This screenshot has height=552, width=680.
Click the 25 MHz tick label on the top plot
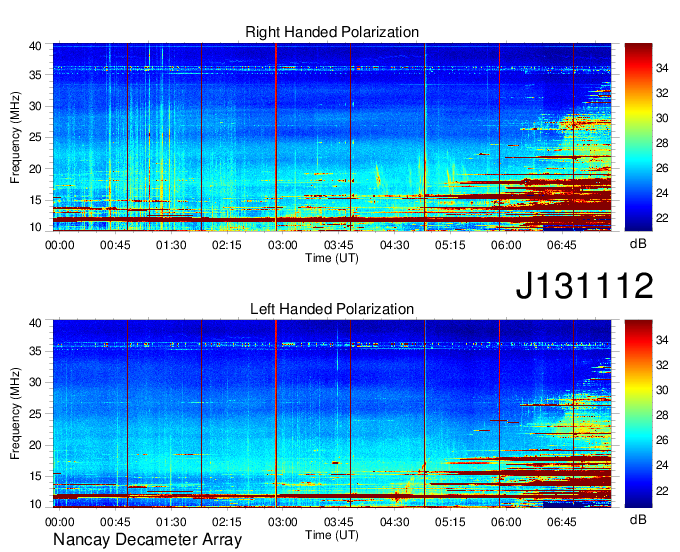coord(35,137)
